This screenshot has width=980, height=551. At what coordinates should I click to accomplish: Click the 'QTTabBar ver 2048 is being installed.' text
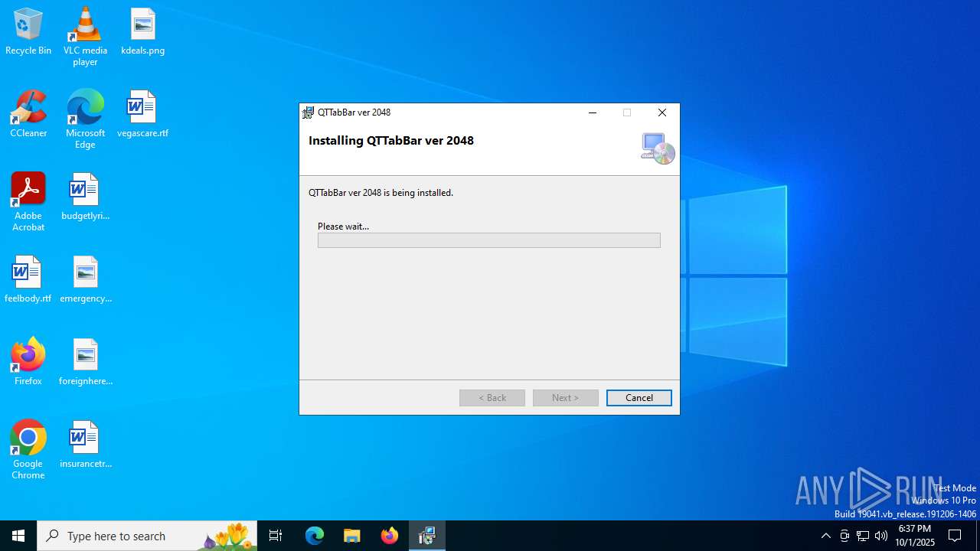click(381, 193)
